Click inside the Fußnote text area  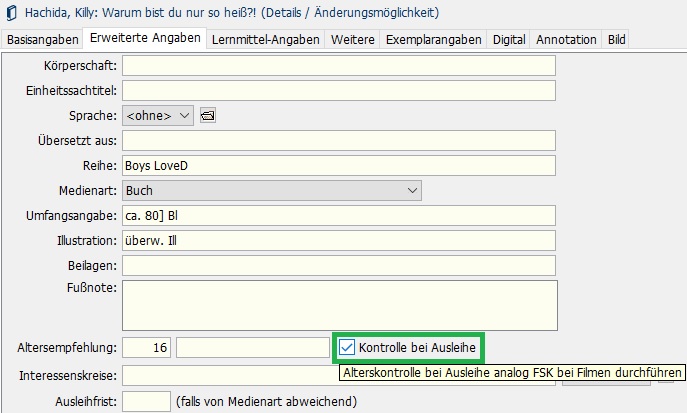tap(338, 304)
